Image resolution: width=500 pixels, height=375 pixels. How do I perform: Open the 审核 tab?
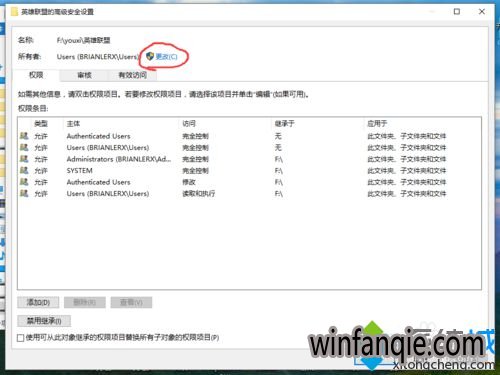[x=84, y=75]
